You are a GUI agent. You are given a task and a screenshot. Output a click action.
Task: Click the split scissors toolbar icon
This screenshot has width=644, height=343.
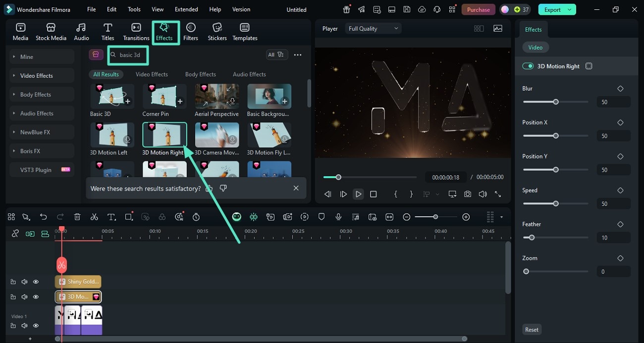click(94, 217)
